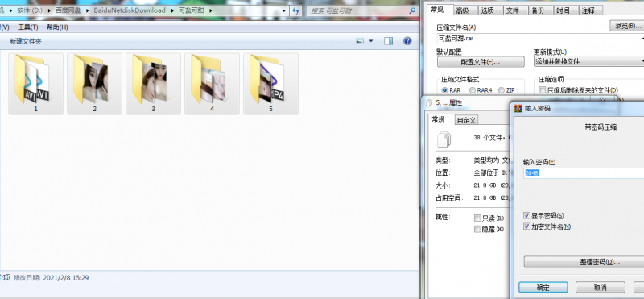Uncheck the 显示密码 show password checkbox

point(527,215)
